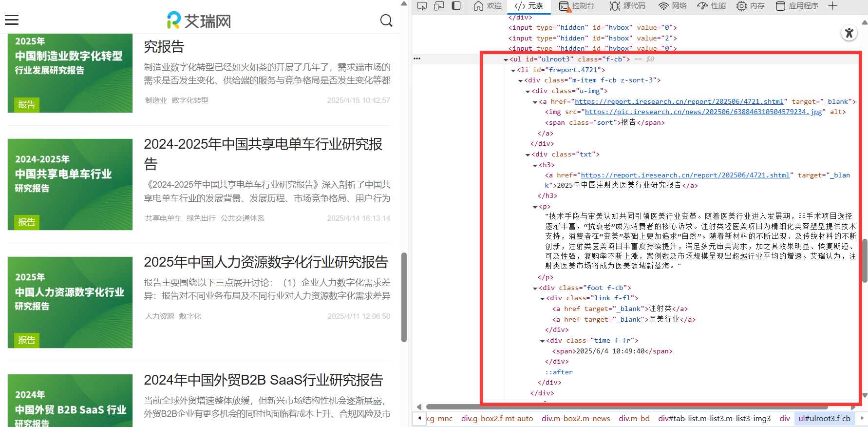Activate the inspect element picker tool
The height and width of the screenshot is (427, 868).
pos(422,6)
